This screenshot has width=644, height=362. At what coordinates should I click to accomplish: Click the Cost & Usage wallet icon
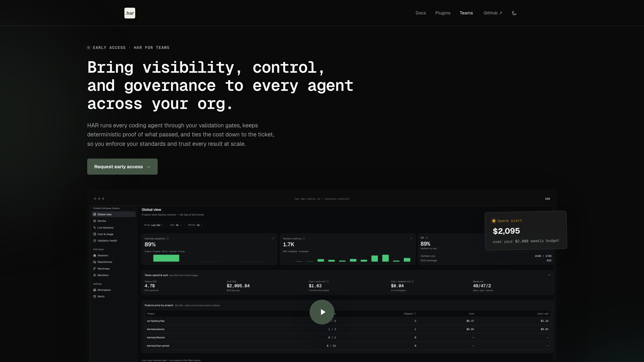[95, 234]
